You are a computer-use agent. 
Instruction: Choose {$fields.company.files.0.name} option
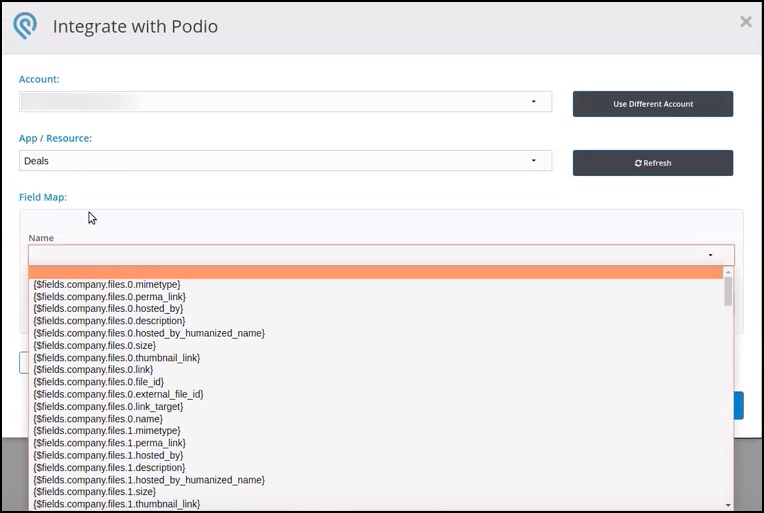tap(97, 418)
